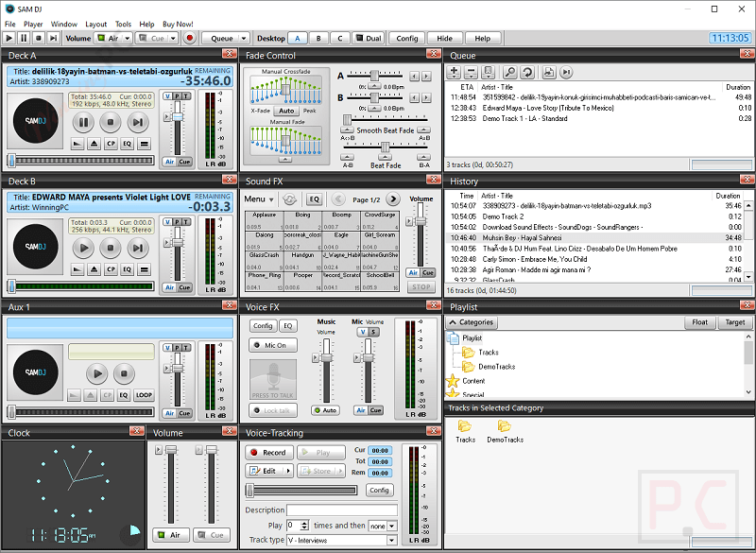This screenshot has height=553, width=756.
Task: Add a track with Queue plus icon
Action: pos(454,73)
